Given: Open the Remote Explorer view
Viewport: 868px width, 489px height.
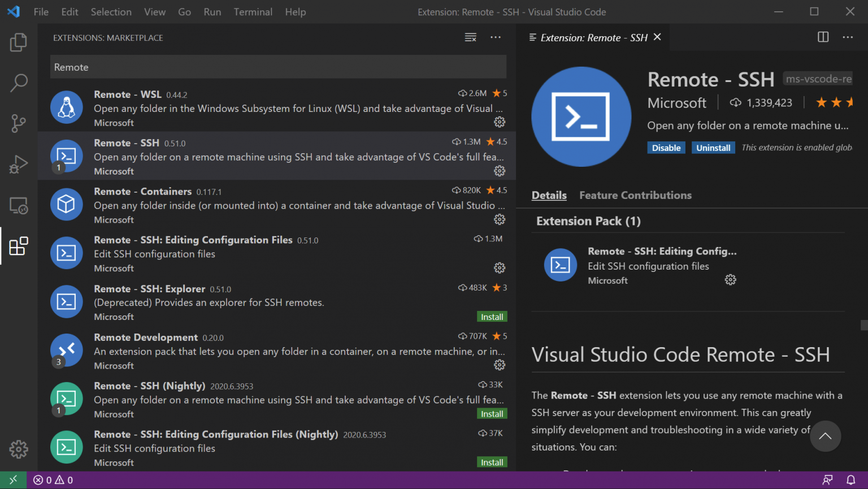Looking at the screenshot, I should [19, 205].
